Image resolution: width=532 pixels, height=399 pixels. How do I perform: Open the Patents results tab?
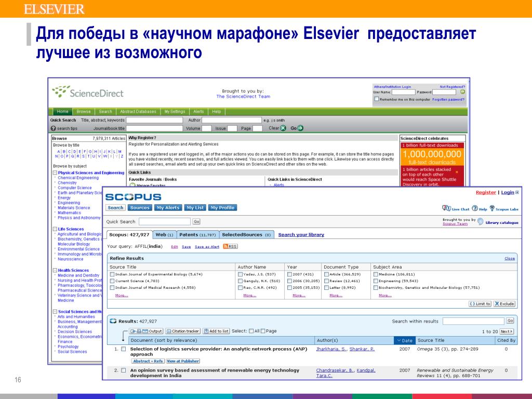tap(197, 235)
